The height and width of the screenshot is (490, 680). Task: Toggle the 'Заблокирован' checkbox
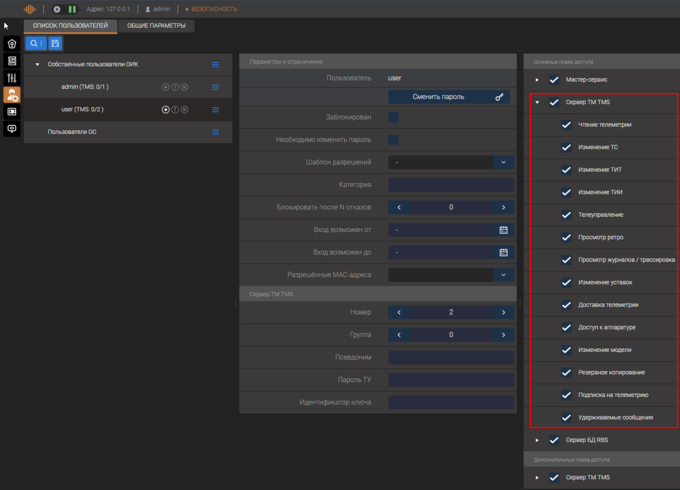pyautogui.click(x=393, y=117)
